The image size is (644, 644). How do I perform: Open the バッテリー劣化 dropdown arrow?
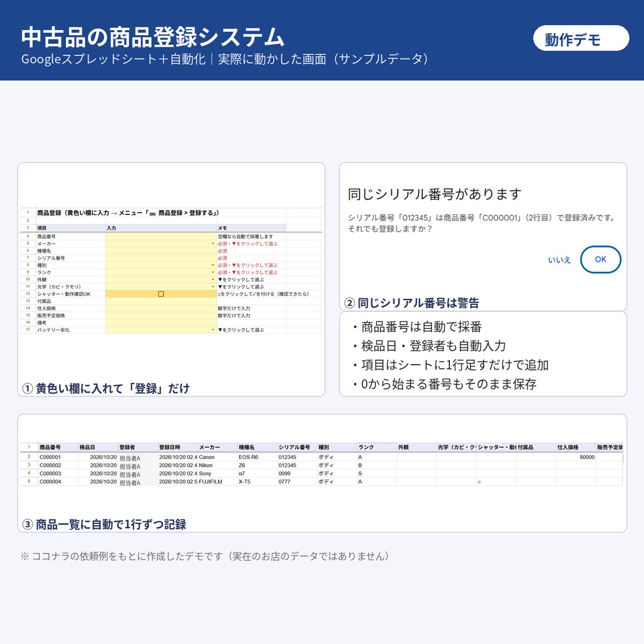pos(213,330)
